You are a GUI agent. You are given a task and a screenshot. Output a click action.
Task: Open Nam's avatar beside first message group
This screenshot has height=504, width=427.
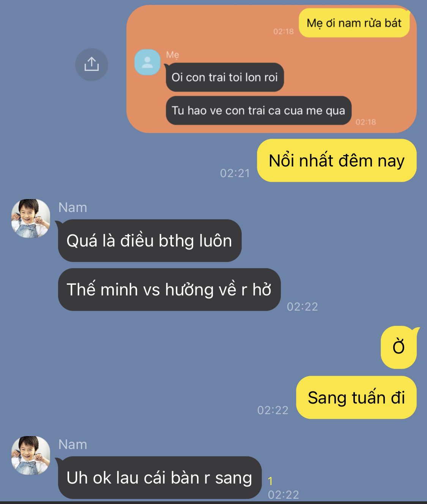point(31,218)
